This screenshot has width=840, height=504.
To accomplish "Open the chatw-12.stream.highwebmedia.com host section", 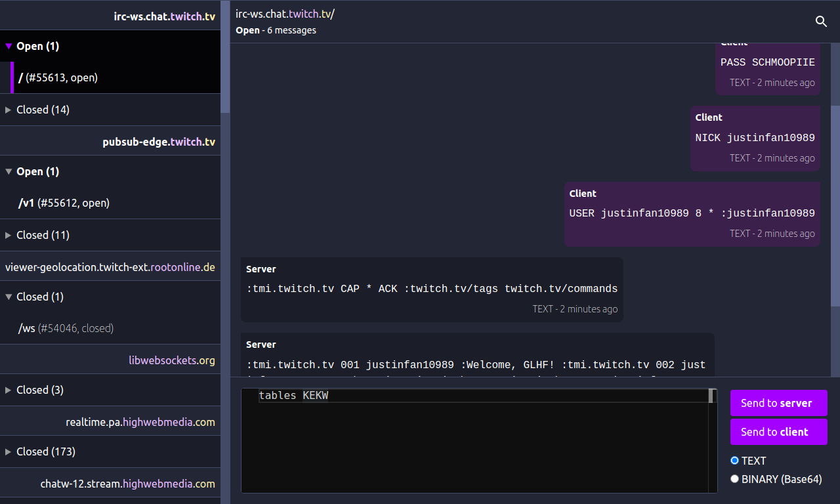I will click(x=129, y=483).
